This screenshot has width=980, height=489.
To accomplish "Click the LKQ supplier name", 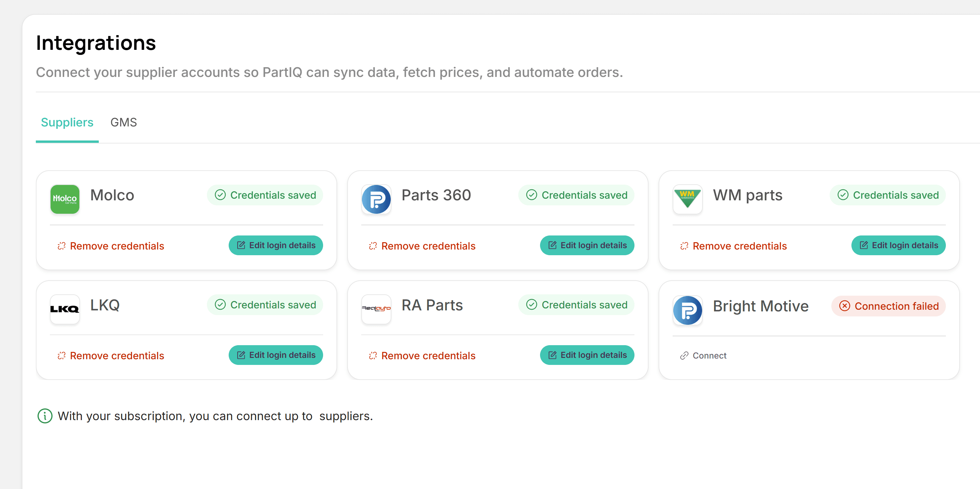I will pyautogui.click(x=105, y=305).
